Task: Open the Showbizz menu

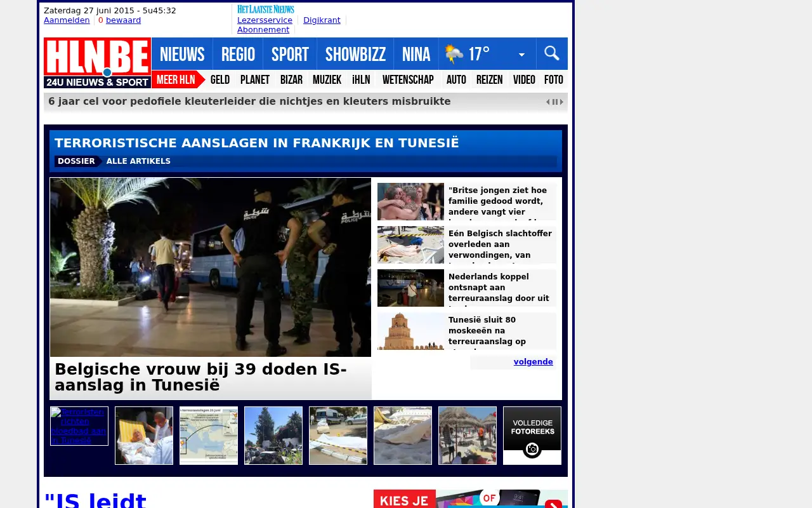Action: [x=355, y=54]
